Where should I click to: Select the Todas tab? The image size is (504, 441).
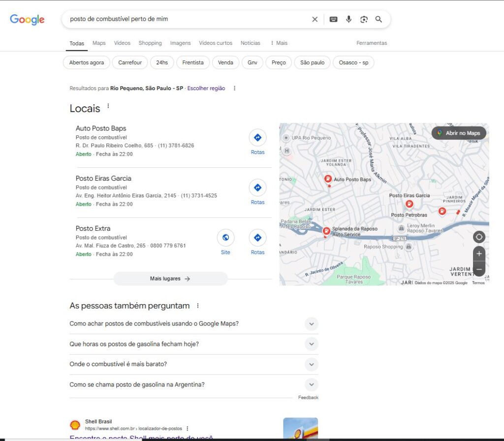[77, 43]
